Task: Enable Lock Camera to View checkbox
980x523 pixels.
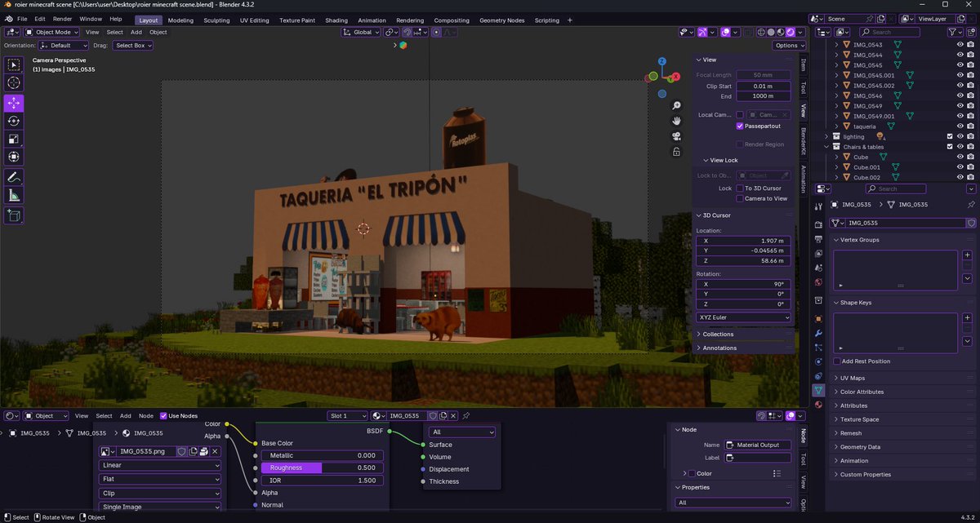Action: point(740,198)
